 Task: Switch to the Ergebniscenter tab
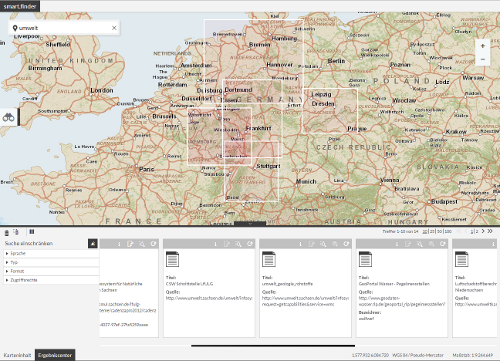click(x=55, y=355)
